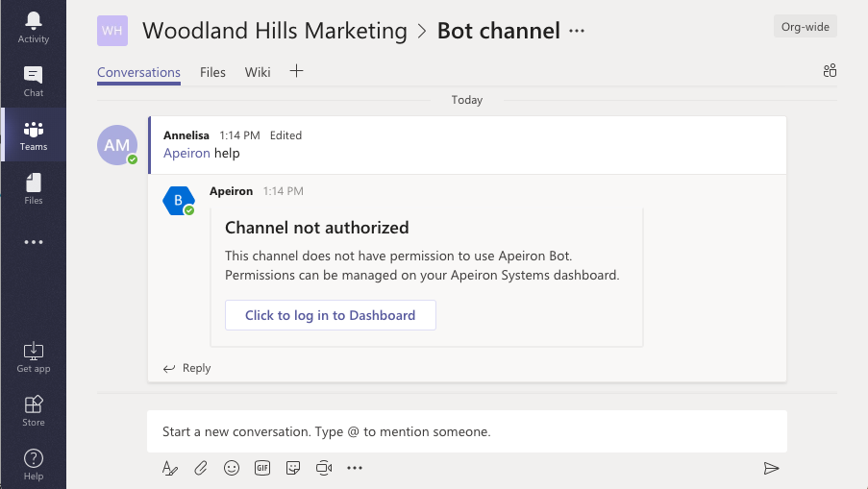Click Woodland Hills Marketing team name

[x=275, y=31]
